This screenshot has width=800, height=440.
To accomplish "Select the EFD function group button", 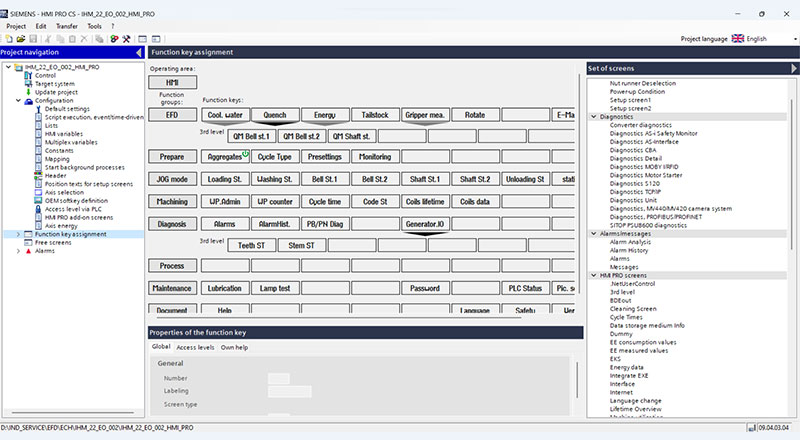I will (x=172, y=115).
